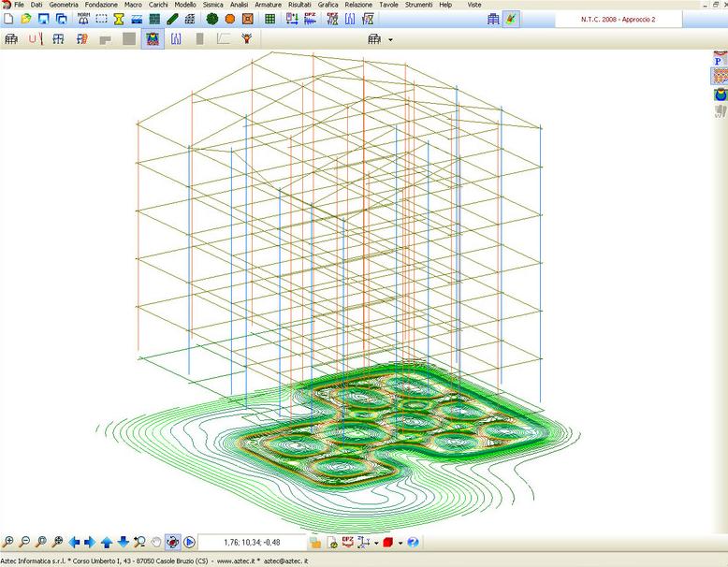Click the New file icon
728x567 pixels.
[8, 19]
